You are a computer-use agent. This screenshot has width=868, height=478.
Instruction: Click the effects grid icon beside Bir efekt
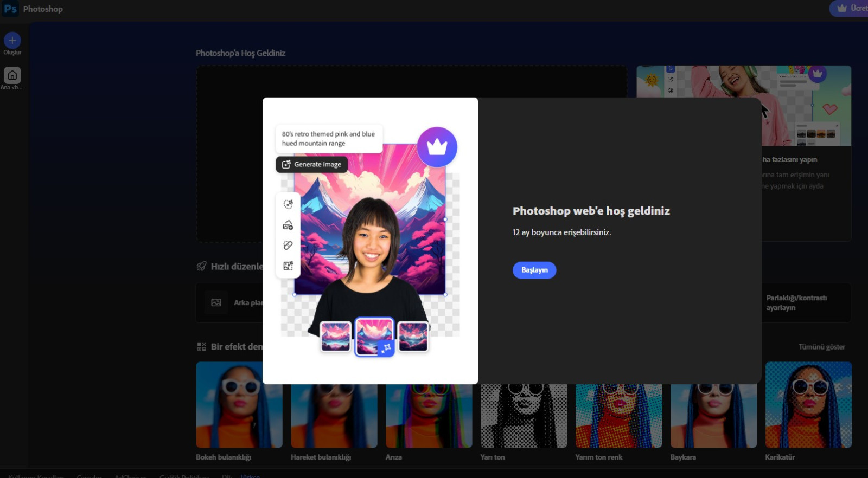pos(201,347)
